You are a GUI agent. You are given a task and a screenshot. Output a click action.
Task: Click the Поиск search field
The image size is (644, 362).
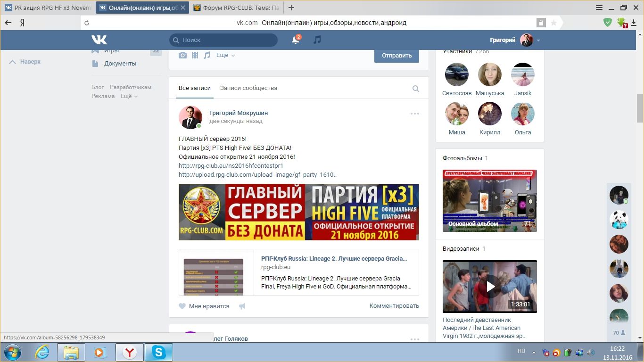[x=223, y=40]
